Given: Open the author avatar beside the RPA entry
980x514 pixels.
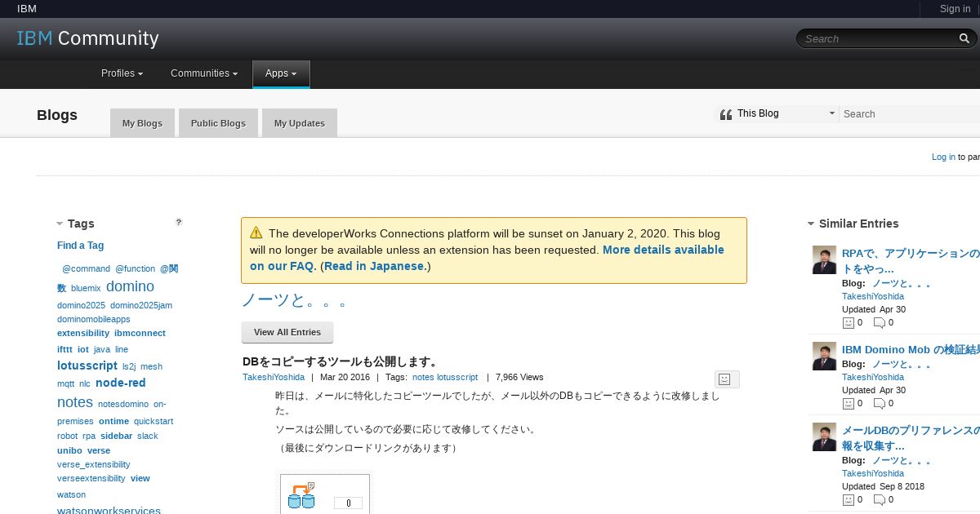Looking at the screenshot, I should click(824, 260).
